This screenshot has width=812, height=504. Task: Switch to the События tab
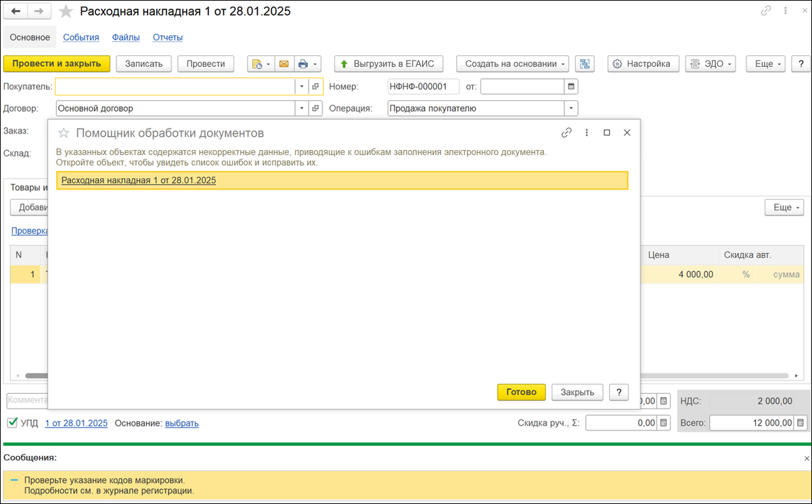pyautogui.click(x=81, y=37)
